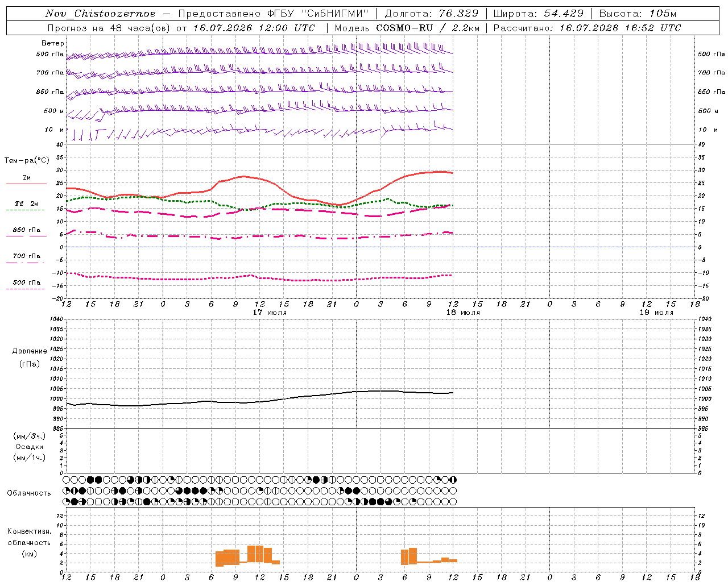Click the first cloud symbol in the bottom cloudiness row

coord(67,501)
